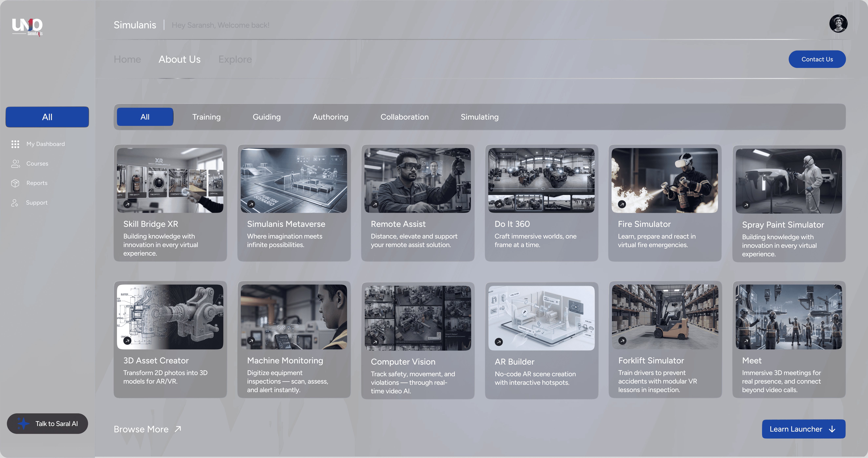Click the Saral AI sparkle icon
868x458 pixels.
[23, 423]
